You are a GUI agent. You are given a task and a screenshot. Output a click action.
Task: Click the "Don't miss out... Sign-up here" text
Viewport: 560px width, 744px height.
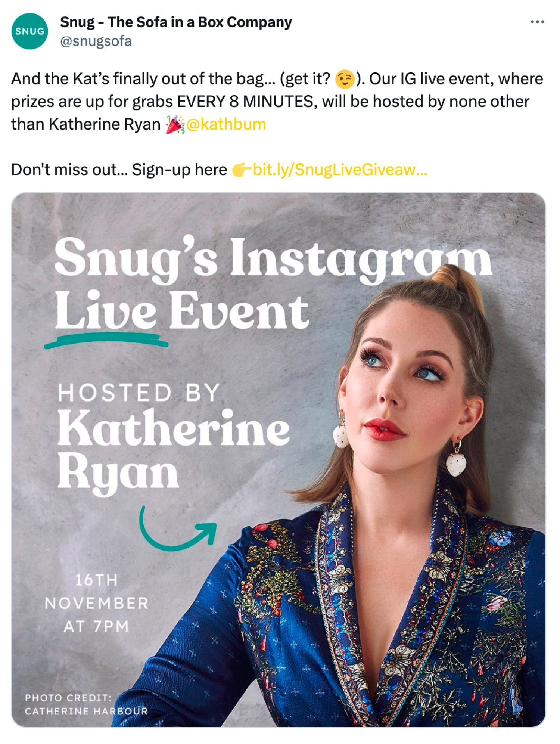[119, 170]
